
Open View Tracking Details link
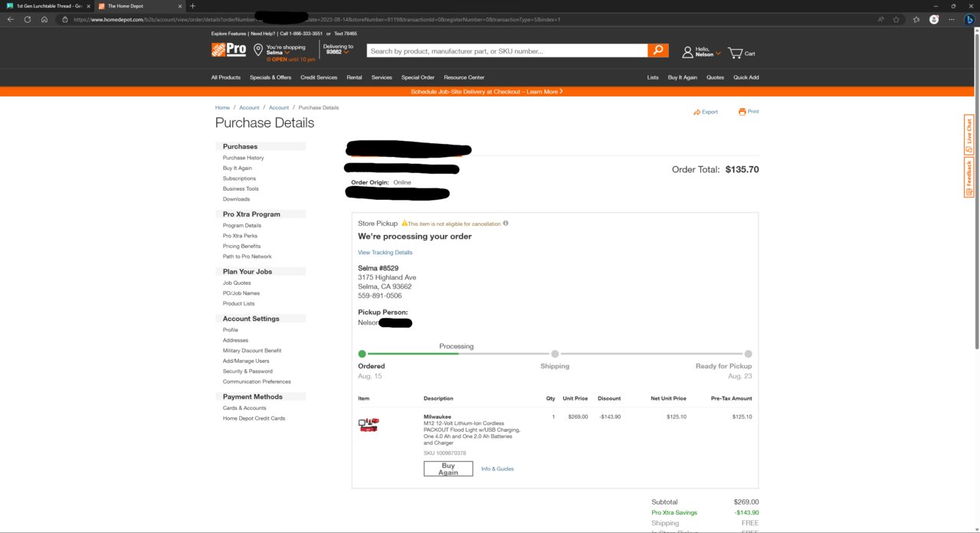pos(385,253)
